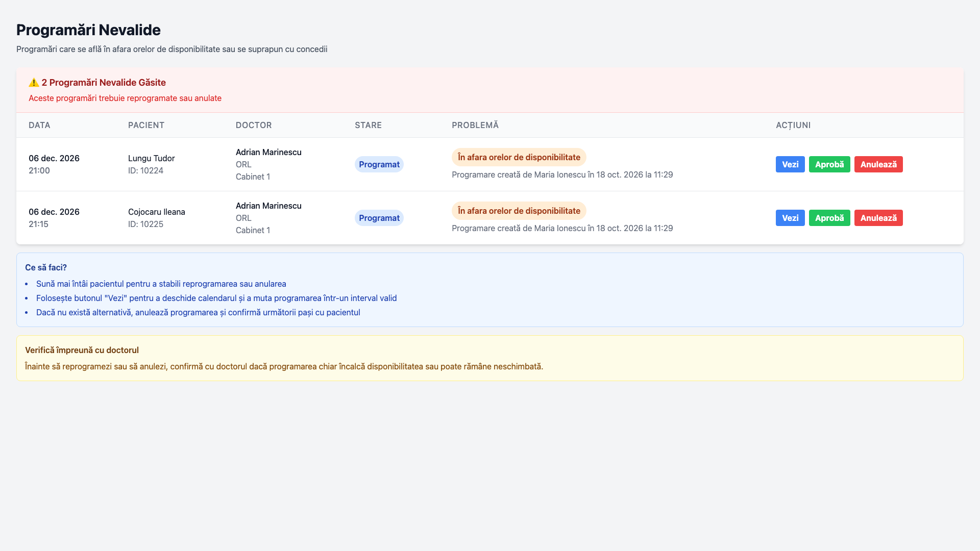
Task: Open Vezi for Lungu Tudor's appointment
Action: pyautogui.click(x=790, y=164)
